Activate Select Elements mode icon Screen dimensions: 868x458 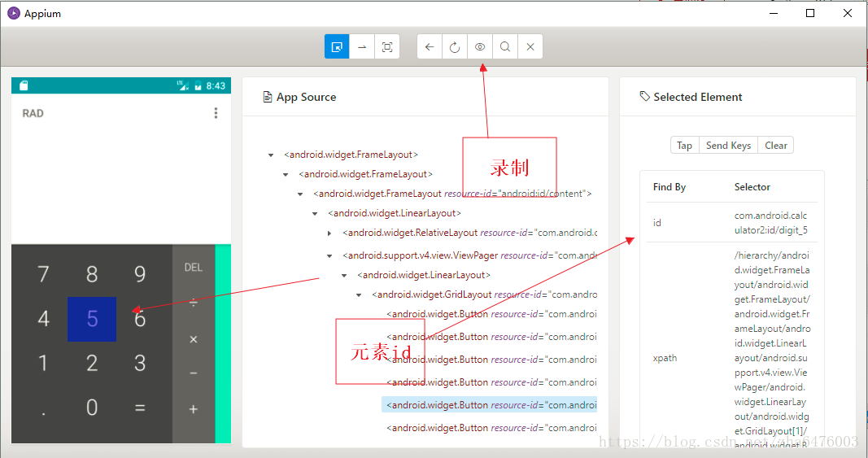(x=337, y=46)
